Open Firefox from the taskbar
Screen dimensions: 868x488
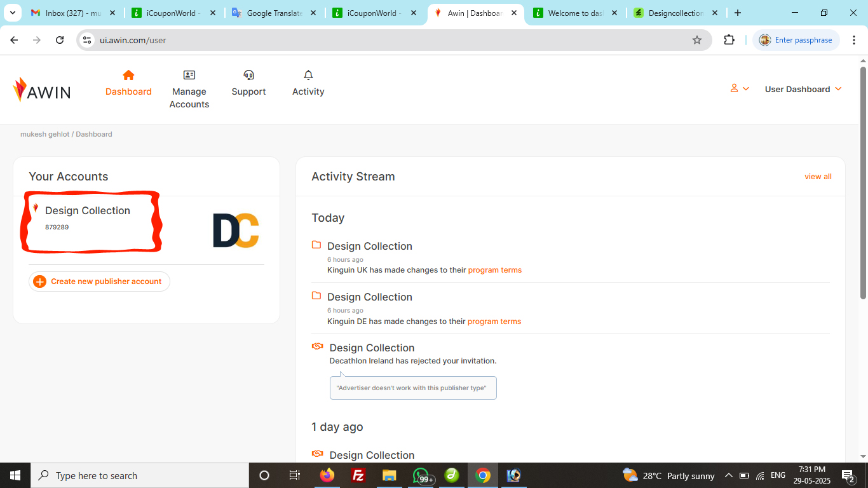327,475
